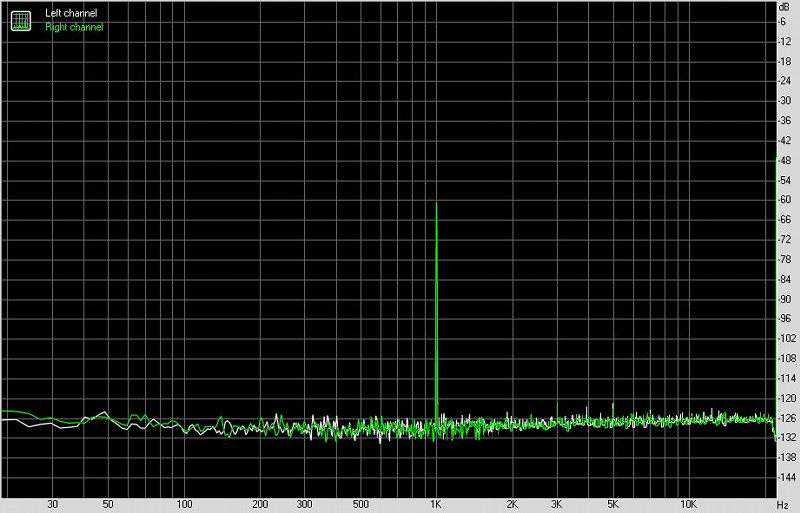Click the 2K frequency axis label

(512, 504)
